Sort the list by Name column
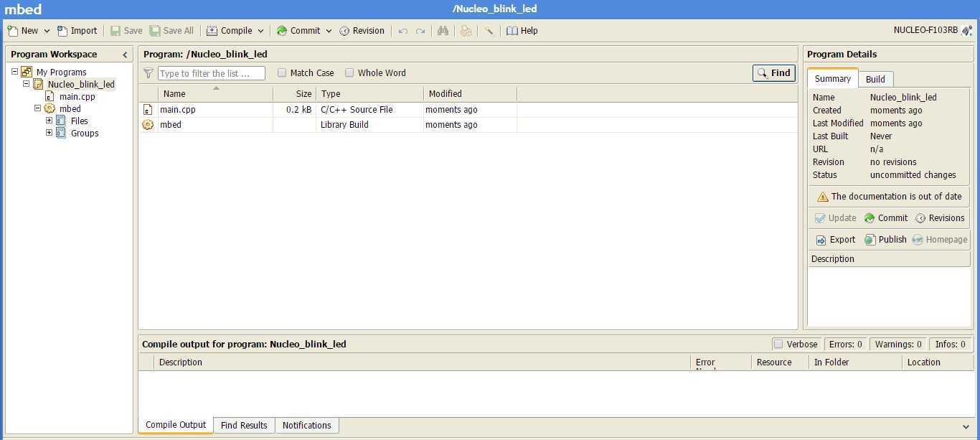Image resolution: width=980 pixels, height=440 pixels. [215, 93]
